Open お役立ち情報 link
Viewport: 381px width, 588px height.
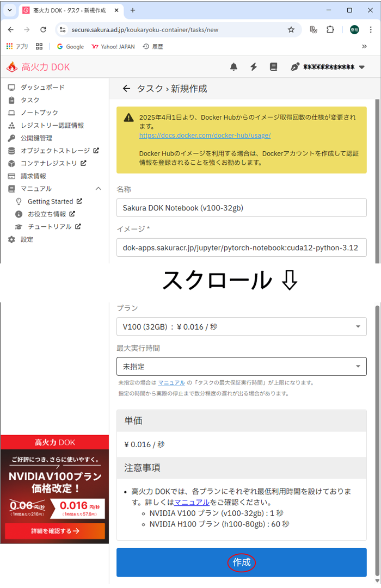[x=51, y=214]
